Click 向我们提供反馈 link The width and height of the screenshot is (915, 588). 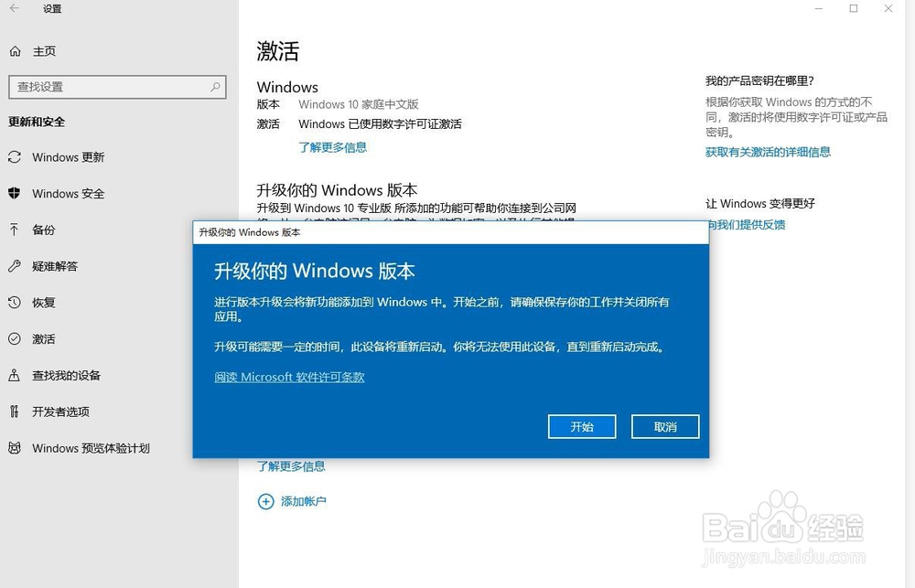point(747,225)
